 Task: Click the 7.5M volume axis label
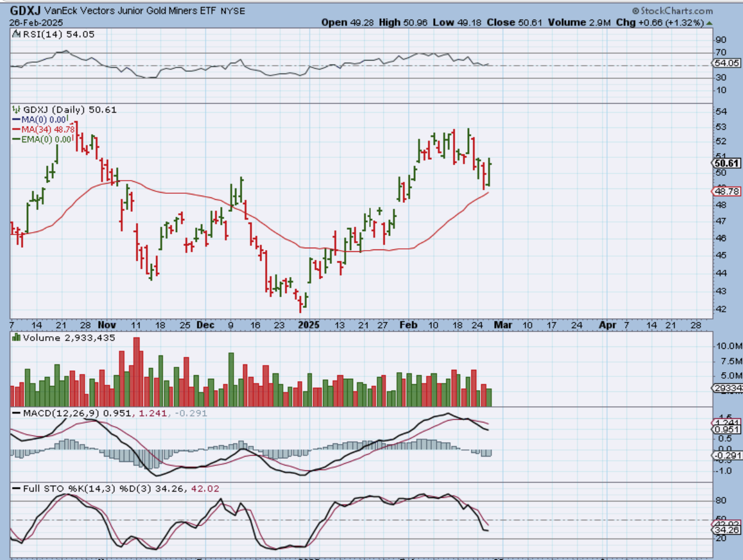click(731, 361)
